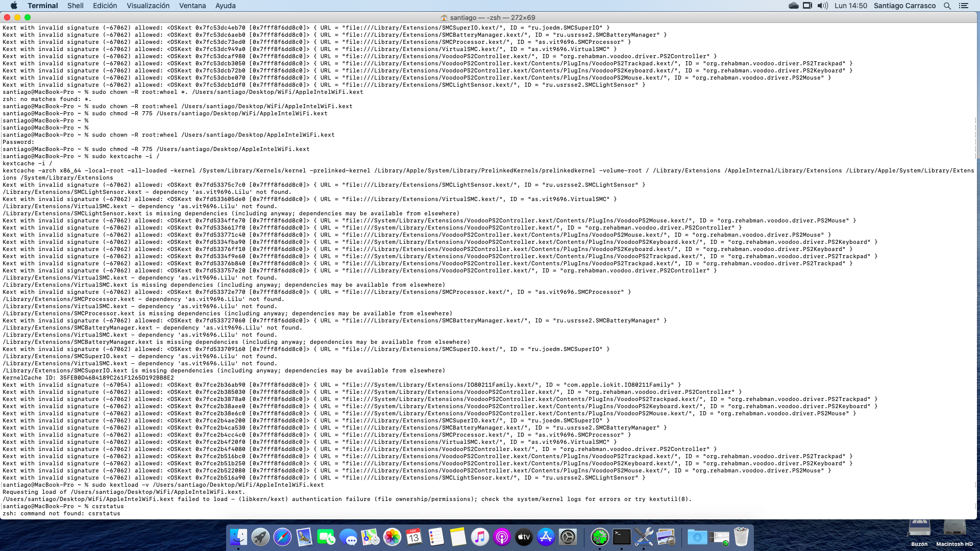The width and height of the screenshot is (980, 551).
Task: Open Preview from the Dock
Action: [666, 537]
